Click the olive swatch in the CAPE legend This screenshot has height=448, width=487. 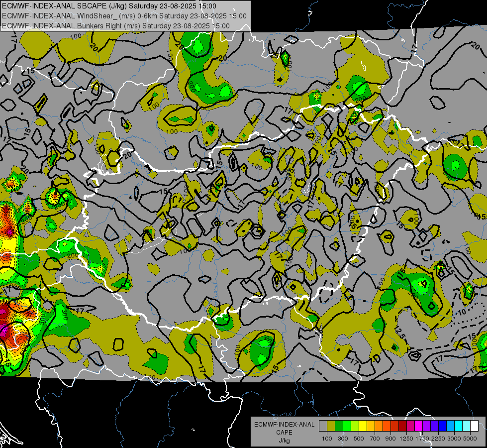[331, 426]
